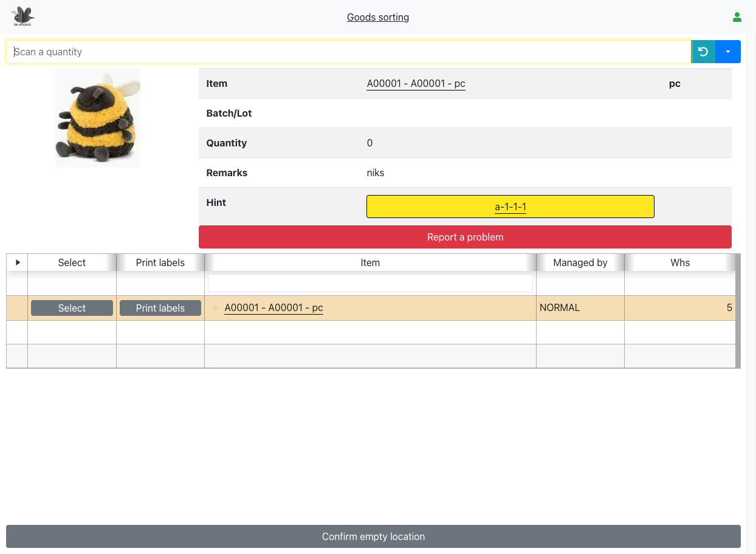The width and height of the screenshot is (756, 554).
Task: Click the Item column header
Action: [369, 262]
